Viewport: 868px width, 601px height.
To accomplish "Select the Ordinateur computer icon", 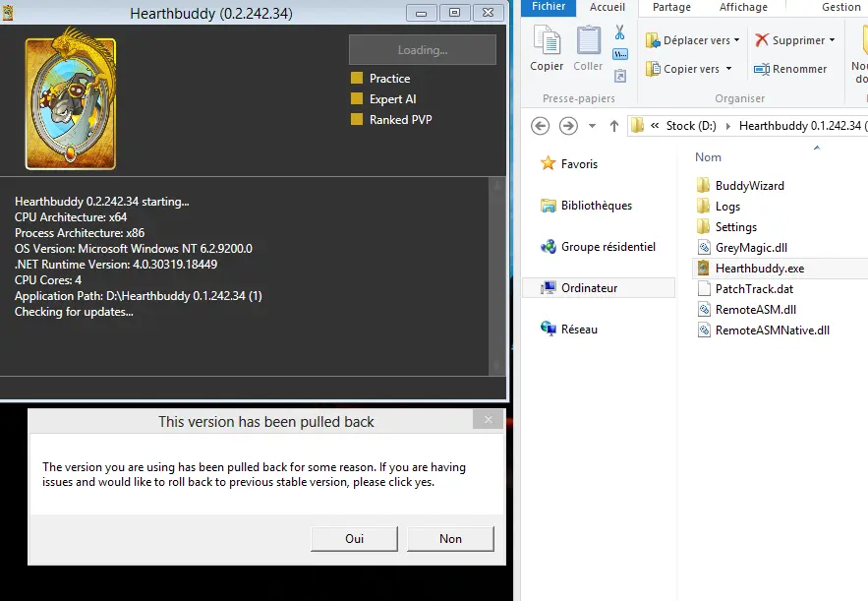I will pos(549,287).
